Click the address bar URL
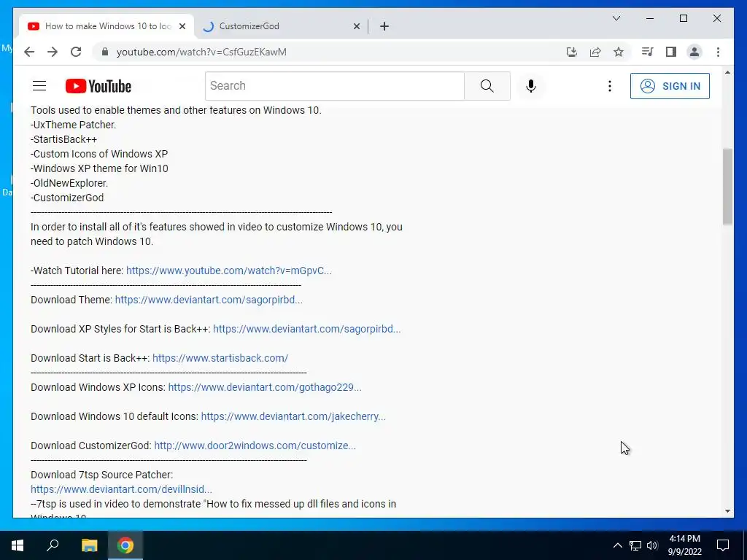 pyautogui.click(x=201, y=52)
